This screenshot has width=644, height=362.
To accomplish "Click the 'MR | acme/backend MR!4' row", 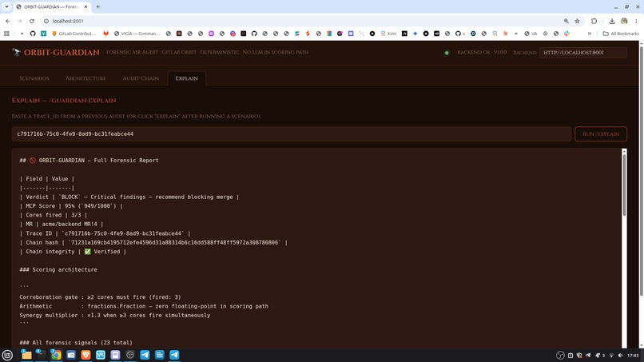I will coord(62,224).
